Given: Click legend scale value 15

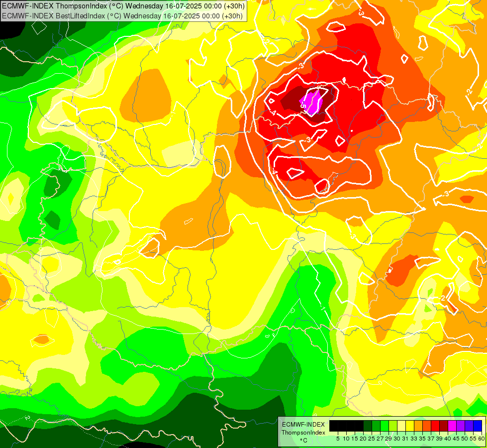Looking at the screenshot, I should (355, 439).
